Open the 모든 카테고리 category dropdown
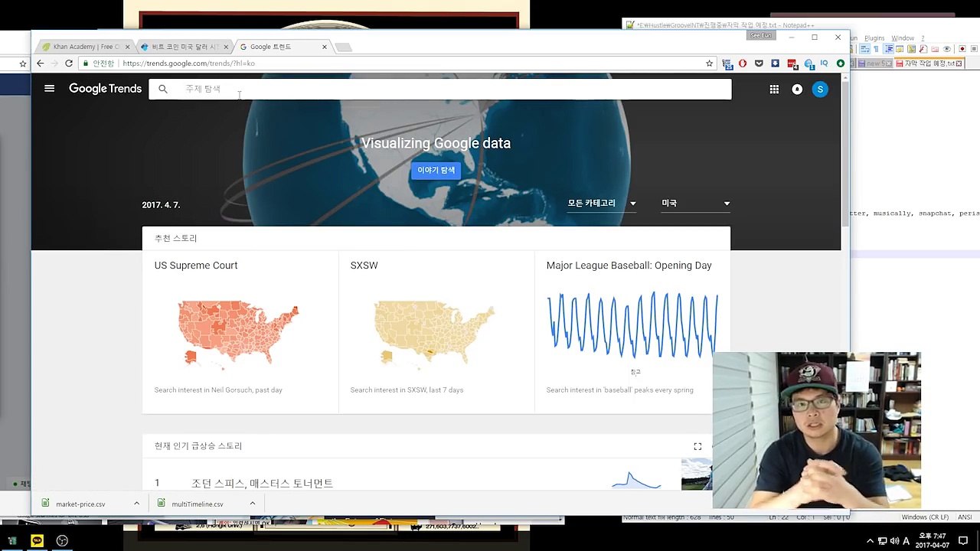This screenshot has width=980, height=551. pos(602,204)
